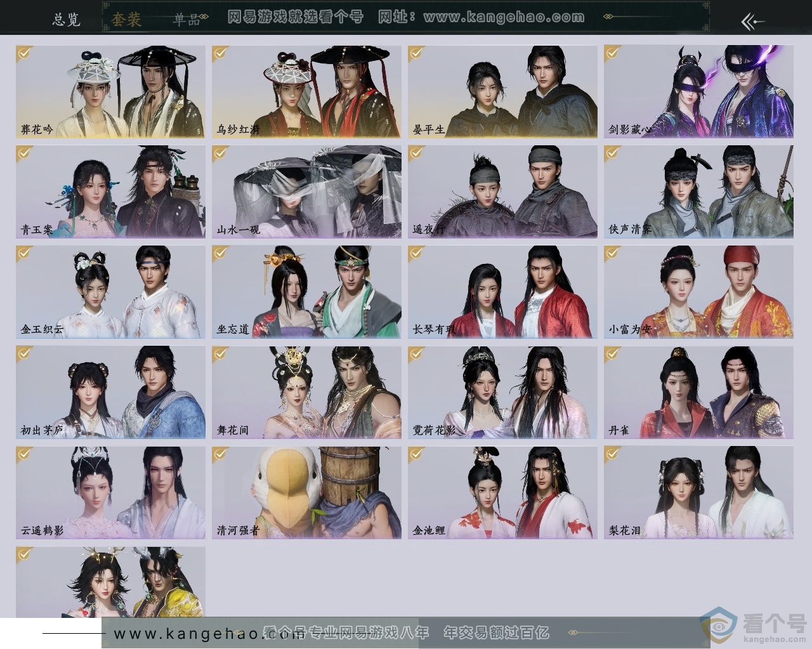Open the 清河强者 duck outfit card
The width and height of the screenshot is (812, 649).
coord(306,493)
